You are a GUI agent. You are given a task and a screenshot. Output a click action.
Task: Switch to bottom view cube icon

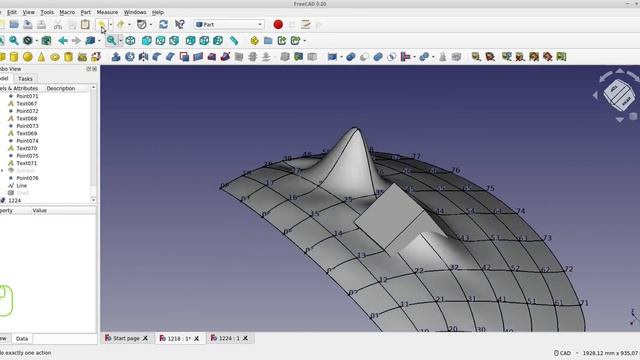[204, 40]
